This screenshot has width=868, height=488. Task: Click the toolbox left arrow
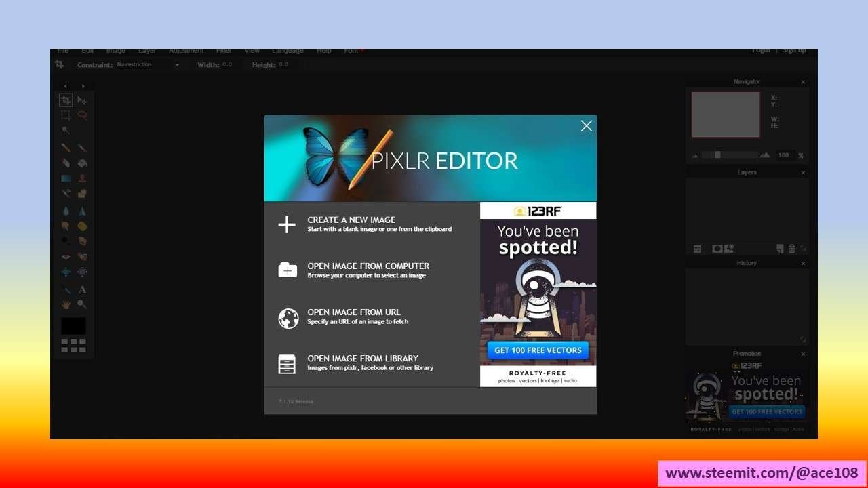point(66,86)
